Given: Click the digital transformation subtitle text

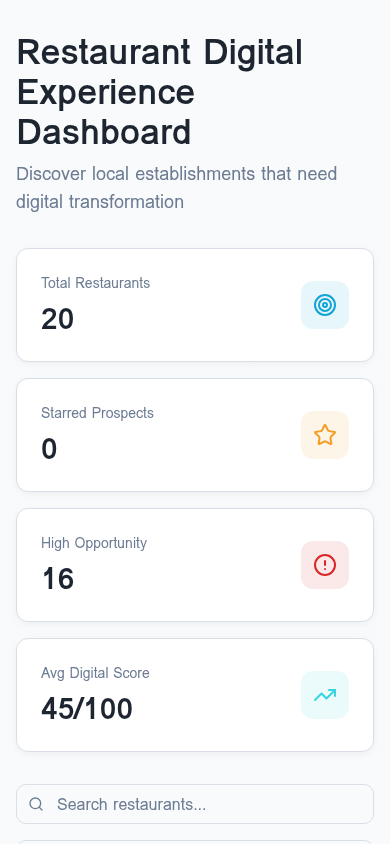Looking at the screenshot, I should tap(176, 188).
